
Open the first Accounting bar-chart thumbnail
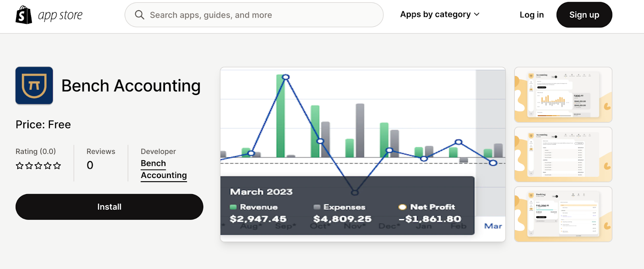click(563, 95)
